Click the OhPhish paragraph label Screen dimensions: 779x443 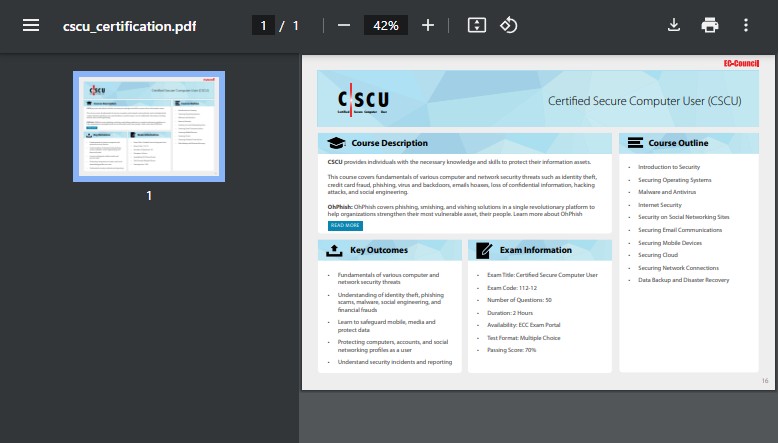tap(340, 207)
